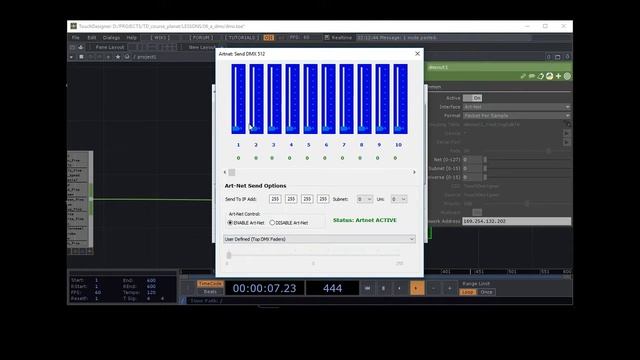This screenshot has height=360, width=640.
Task: Step back one frame with minus button
Action: coord(433,288)
